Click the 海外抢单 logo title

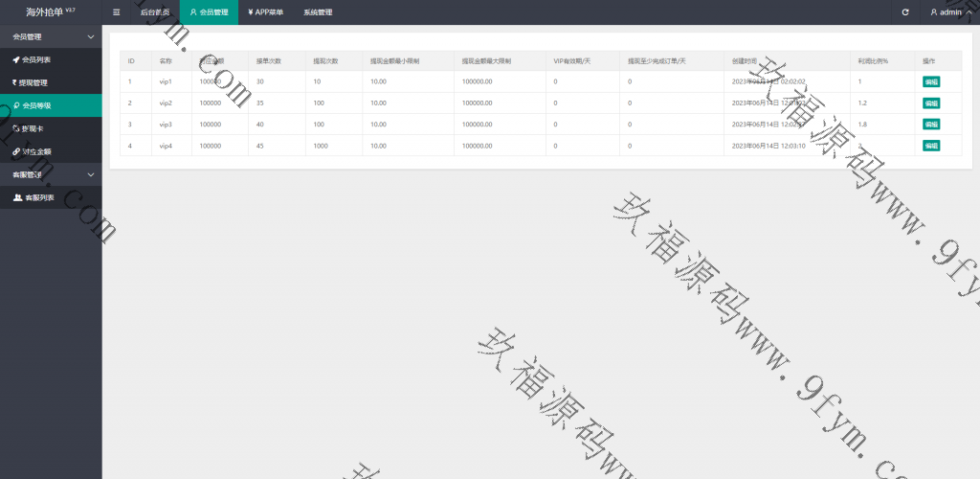pos(45,12)
